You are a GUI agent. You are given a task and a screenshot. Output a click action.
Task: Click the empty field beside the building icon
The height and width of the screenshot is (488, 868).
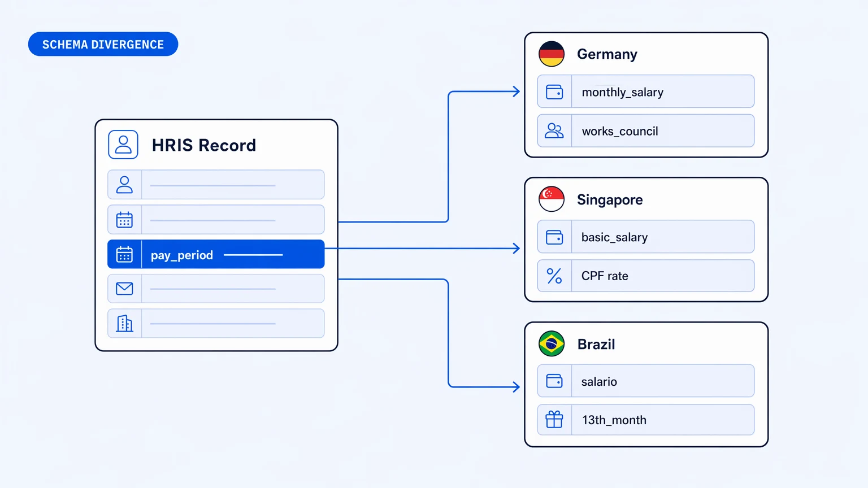coord(233,323)
